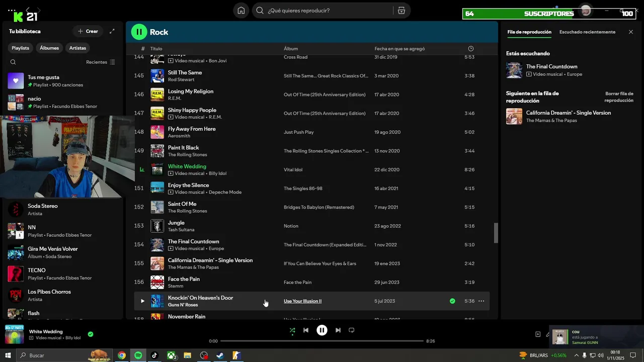
Task: Filter library by Playlists chip
Action: point(21,48)
